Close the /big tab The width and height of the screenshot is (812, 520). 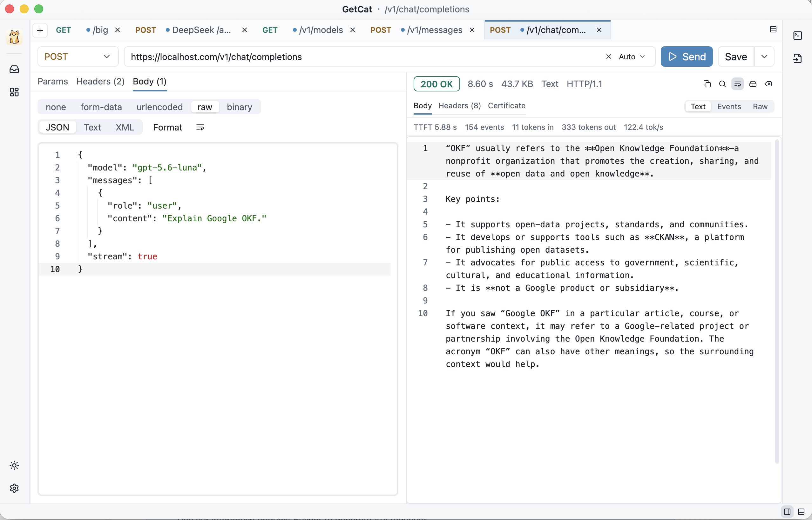click(118, 30)
